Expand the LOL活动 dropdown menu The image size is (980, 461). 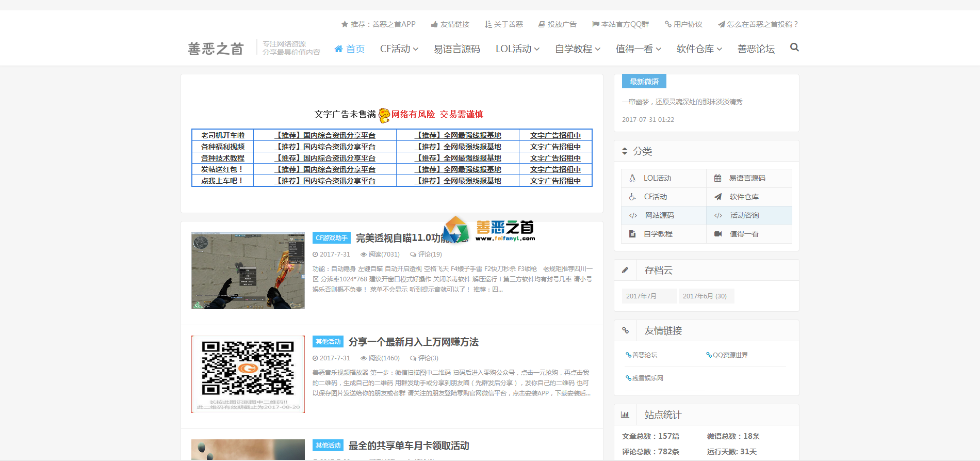point(517,49)
